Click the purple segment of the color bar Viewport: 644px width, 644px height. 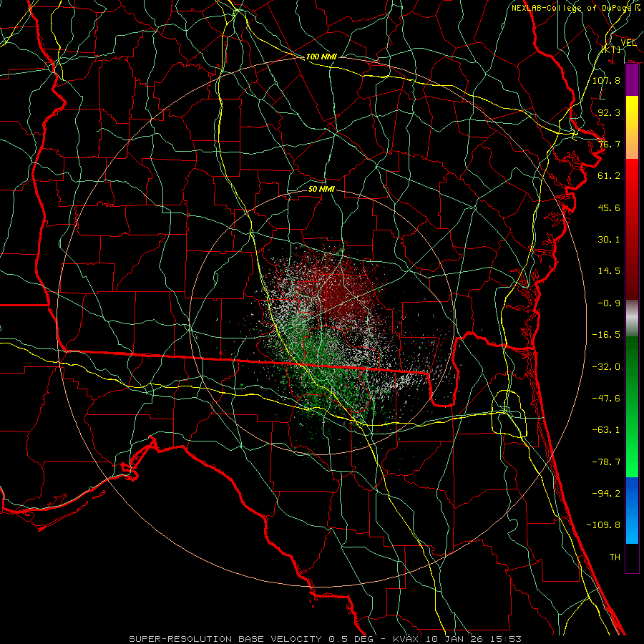click(632, 80)
